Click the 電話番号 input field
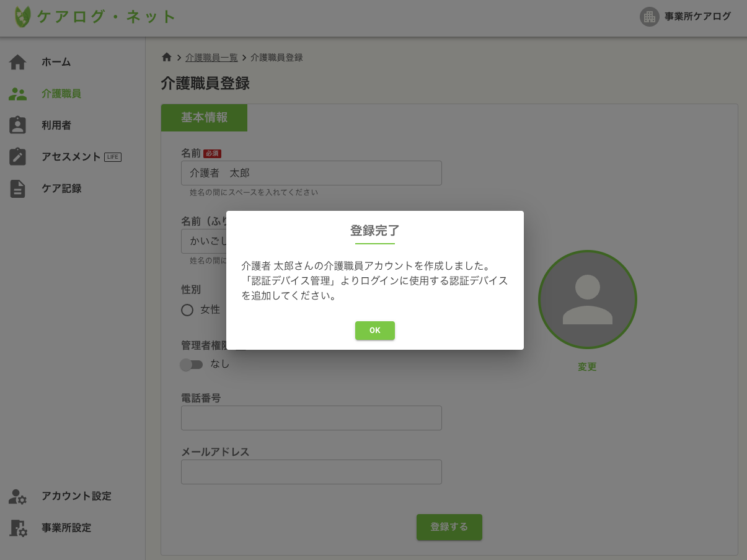747x560 pixels. 311,418
